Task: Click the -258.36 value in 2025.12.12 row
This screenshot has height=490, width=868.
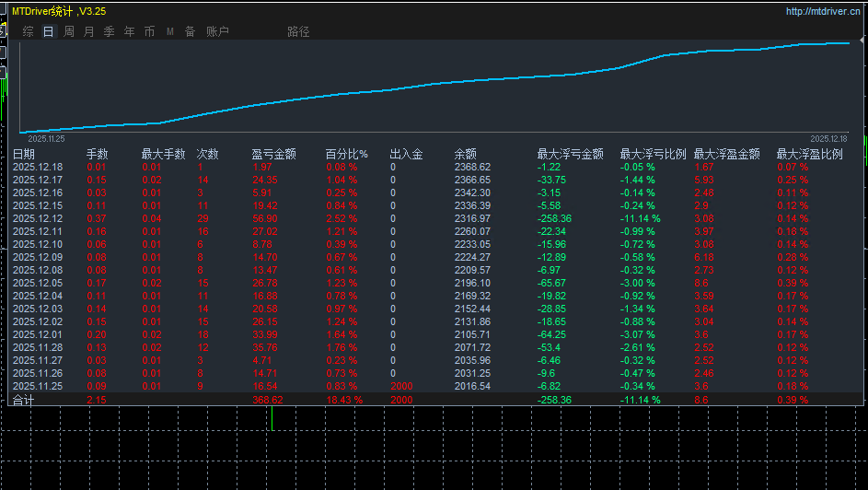Action: pos(554,218)
